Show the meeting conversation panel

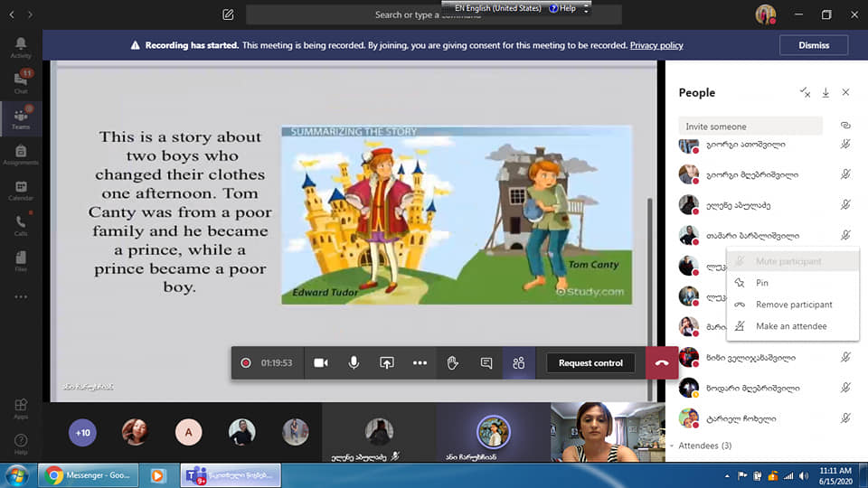[x=486, y=363]
